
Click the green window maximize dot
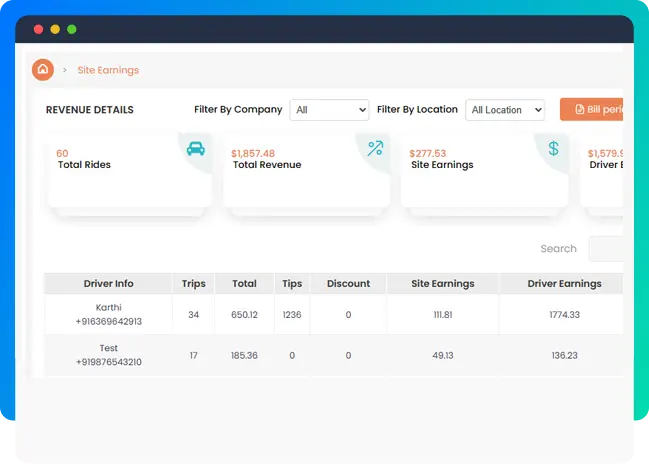[72, 30]
